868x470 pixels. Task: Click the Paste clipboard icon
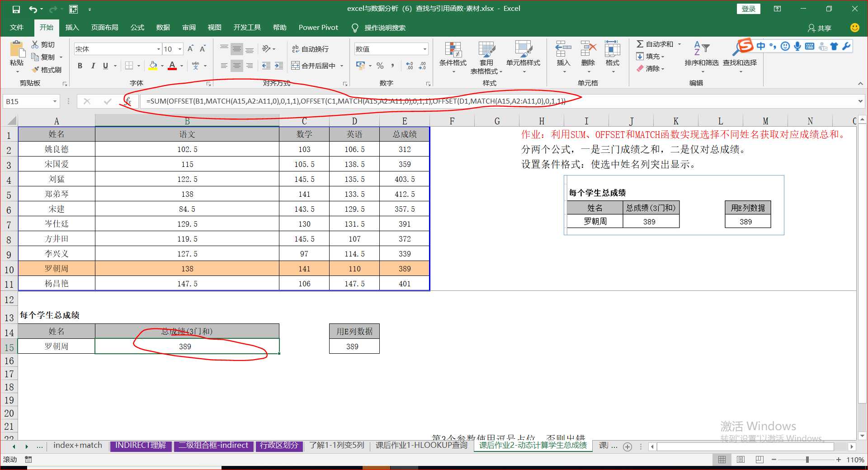click(17, 49)
